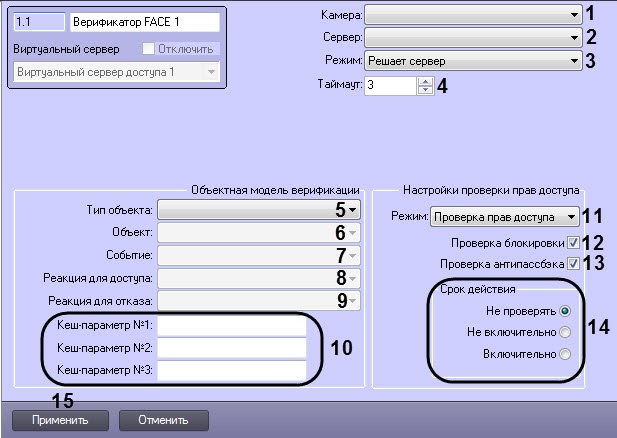The image size is (617, 438).
Task: Decrease the Таймаут value with down arrow
Action: point(424,91)
